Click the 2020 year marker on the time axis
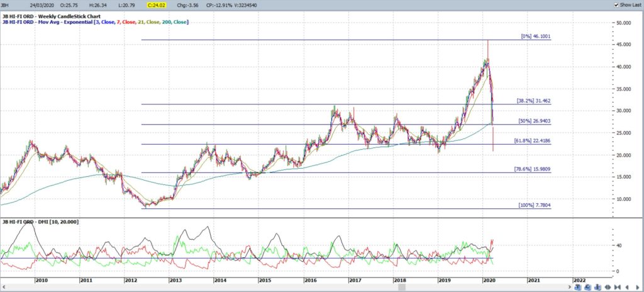Screen dimensions: 644x292 point(489,280)
